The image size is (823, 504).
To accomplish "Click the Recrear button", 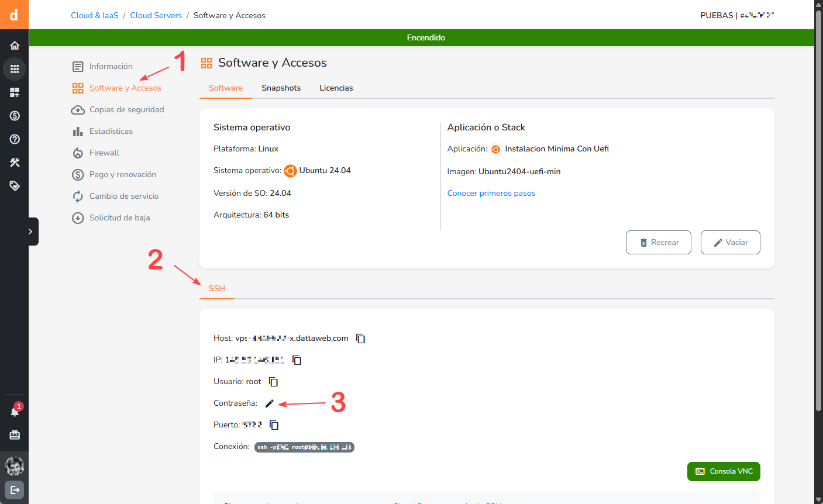I will [659, 242].
